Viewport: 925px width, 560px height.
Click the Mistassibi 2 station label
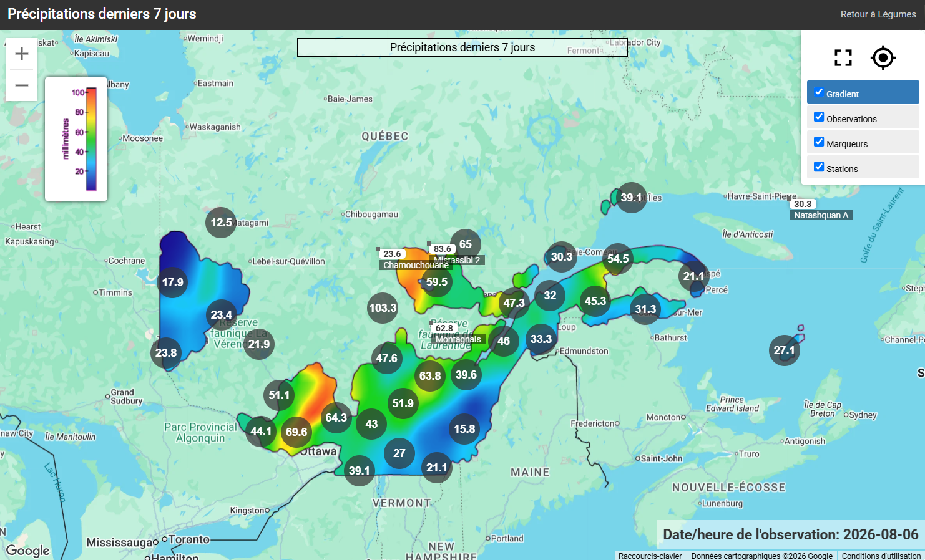457,260
